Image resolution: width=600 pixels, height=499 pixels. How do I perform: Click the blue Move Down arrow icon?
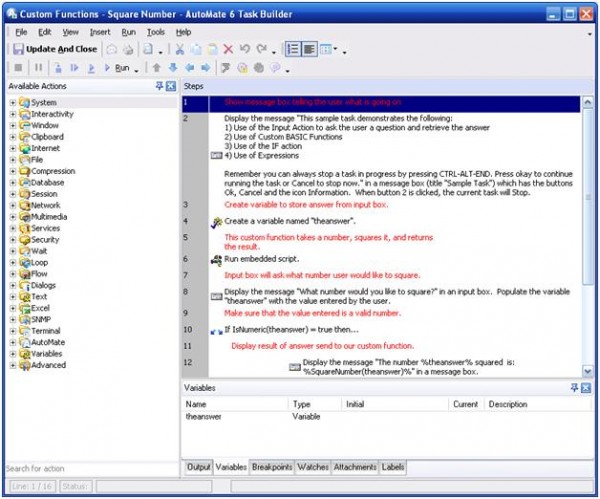(x=173, y=68)
